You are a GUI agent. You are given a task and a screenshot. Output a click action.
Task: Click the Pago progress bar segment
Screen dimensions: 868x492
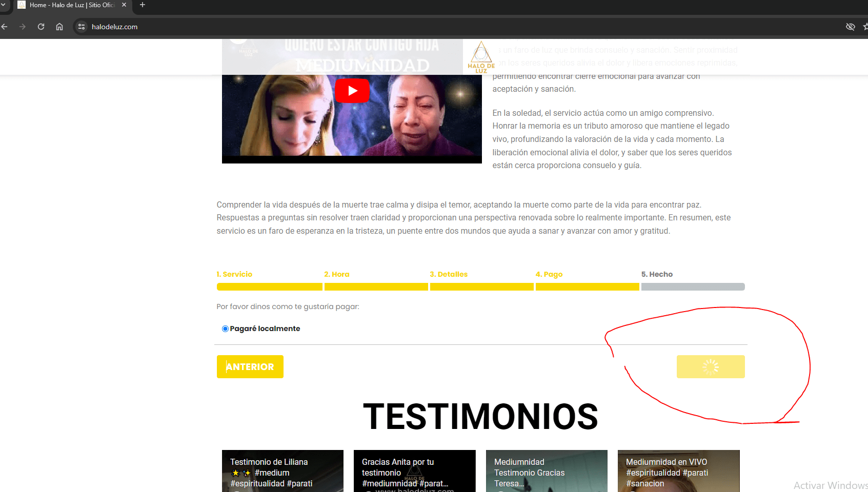click(588, 287)
